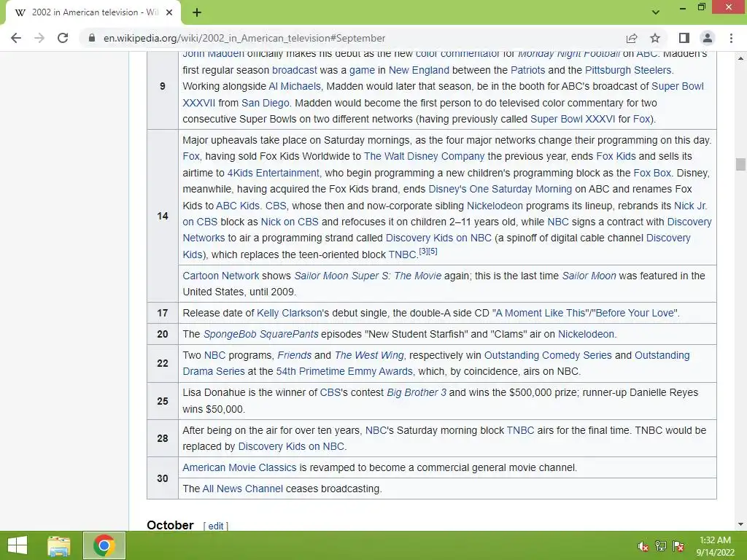Viewport: 747px width, 560px height.
Task: Open the San Diego link
Action: [265, 103]
